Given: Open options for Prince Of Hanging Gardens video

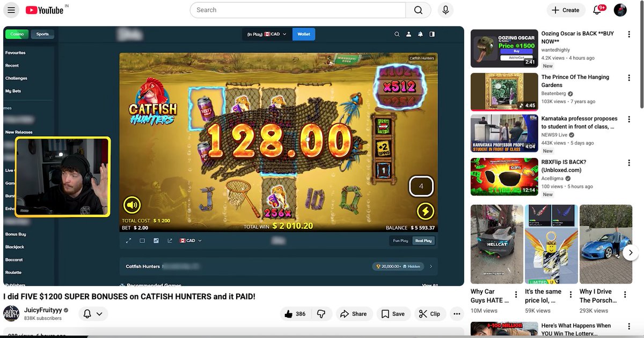Looking at the screenshot, I should (x=628, y=77).
